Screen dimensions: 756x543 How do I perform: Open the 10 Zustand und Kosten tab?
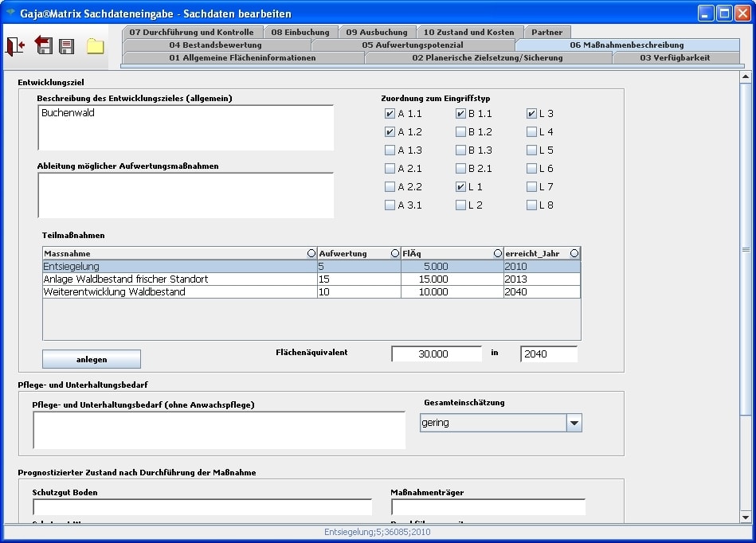pyautogui.click(x=468, y=33)
